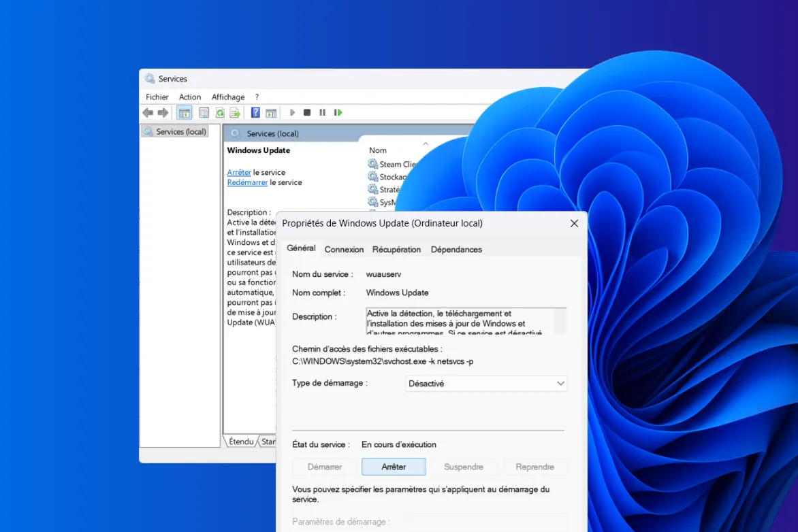Click the Export list toolbar icon
798x532 pixels.
(x=235, y=113)
